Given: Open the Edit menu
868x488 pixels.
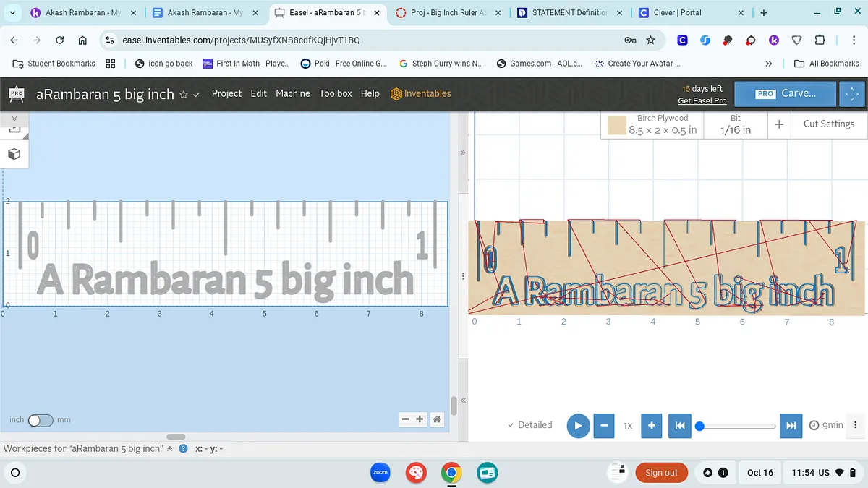Looking at the screenshot, I should click(x=259, y=93).
